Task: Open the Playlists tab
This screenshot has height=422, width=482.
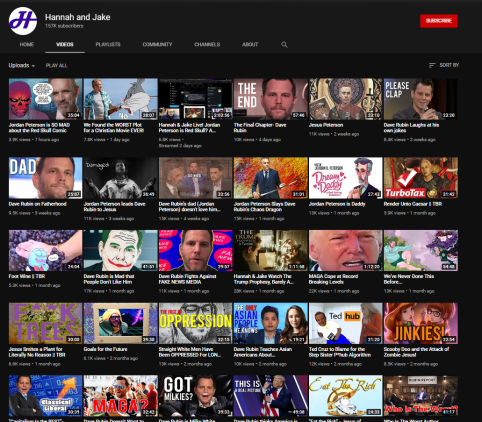Action: coord(108,44)
